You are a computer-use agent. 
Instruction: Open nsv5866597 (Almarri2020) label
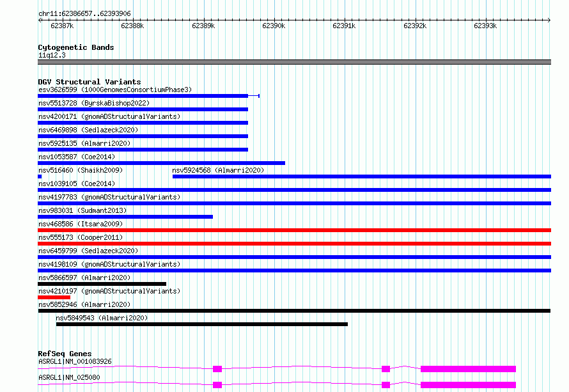84,278
